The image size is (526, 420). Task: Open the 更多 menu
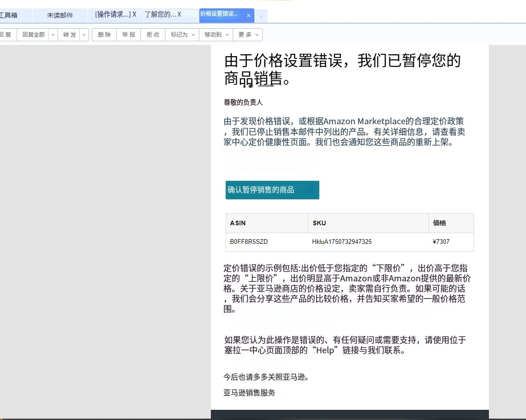(248, 35)
